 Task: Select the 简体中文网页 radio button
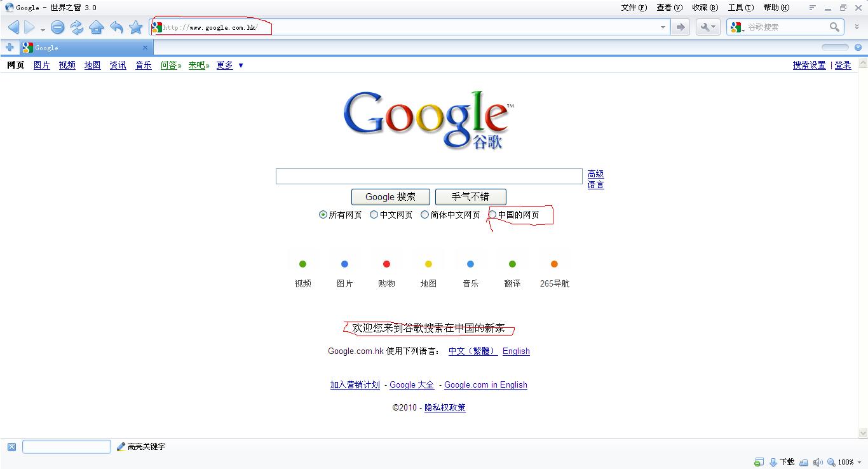424,215
